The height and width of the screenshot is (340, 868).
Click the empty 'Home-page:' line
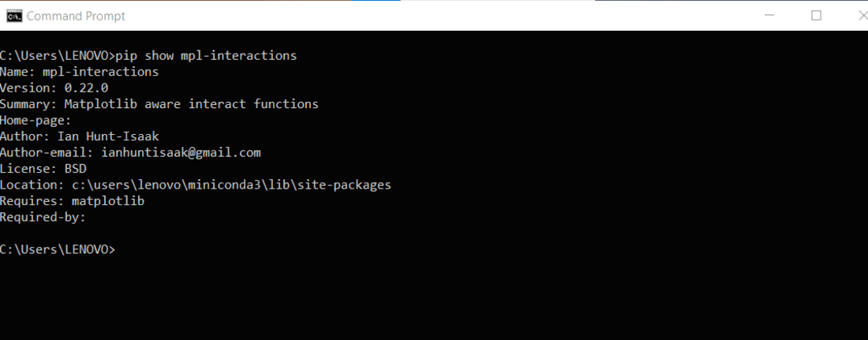[x=36, y=121]
